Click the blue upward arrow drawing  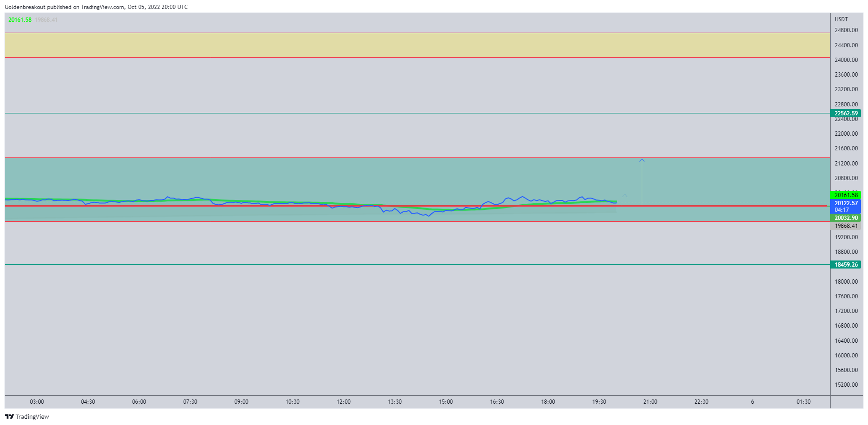click(x=642, y=182)
